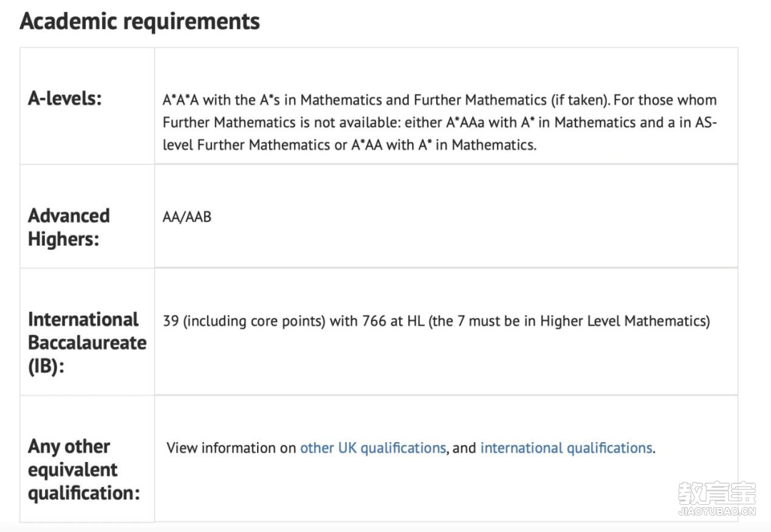Click the Advanced Highers row label
This screenshot has height=532, width=771.
pyautogui.click(x=69, y=227)
